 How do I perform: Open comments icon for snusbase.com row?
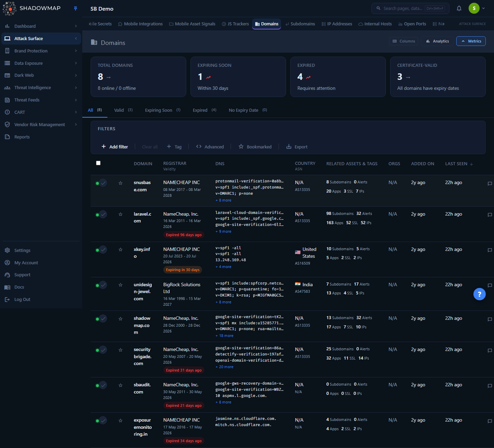coord(490,184)
